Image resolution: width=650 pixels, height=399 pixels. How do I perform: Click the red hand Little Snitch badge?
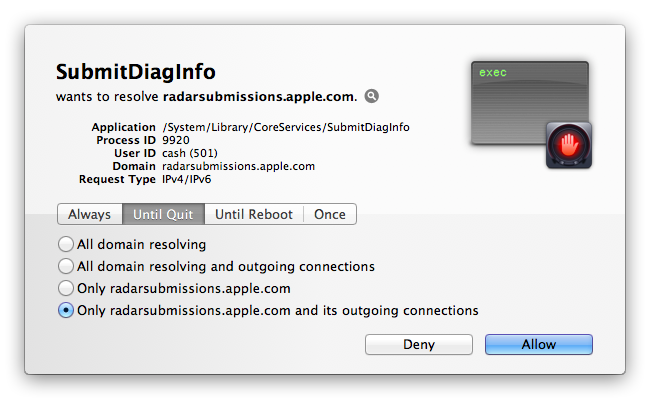pyautogui.click(x=569, y=145)
